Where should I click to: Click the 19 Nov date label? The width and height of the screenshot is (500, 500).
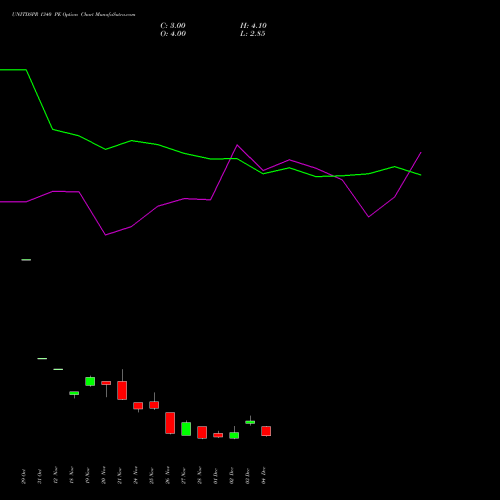click(87, 475)
